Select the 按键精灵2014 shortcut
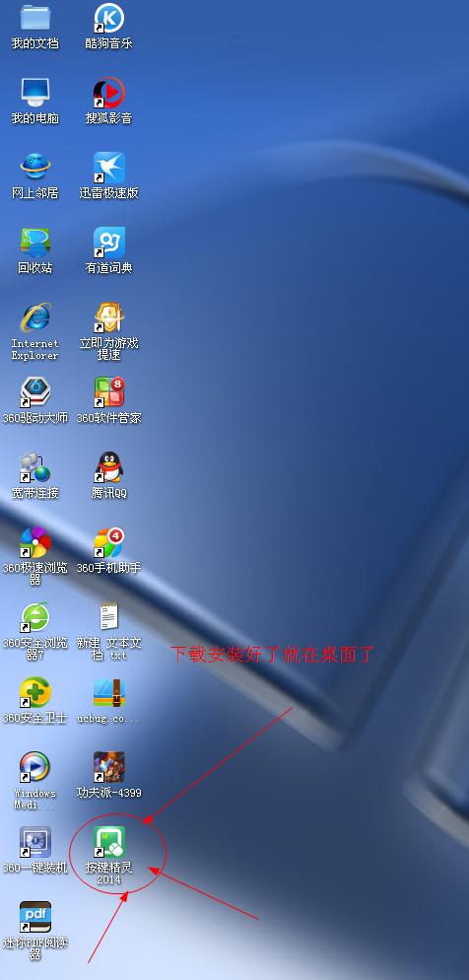This screenshot has height=980, width=469. point(109,843)
